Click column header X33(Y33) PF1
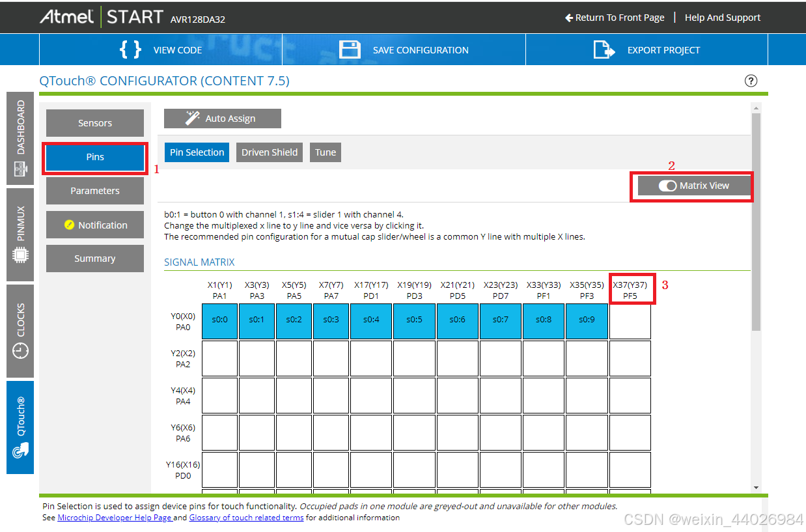 (544, 290)
